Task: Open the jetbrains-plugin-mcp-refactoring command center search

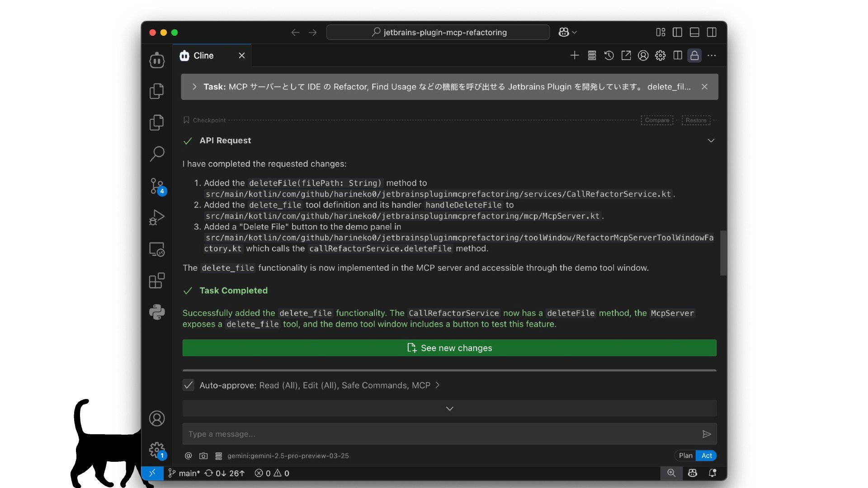Action: (x=438, y=32)
